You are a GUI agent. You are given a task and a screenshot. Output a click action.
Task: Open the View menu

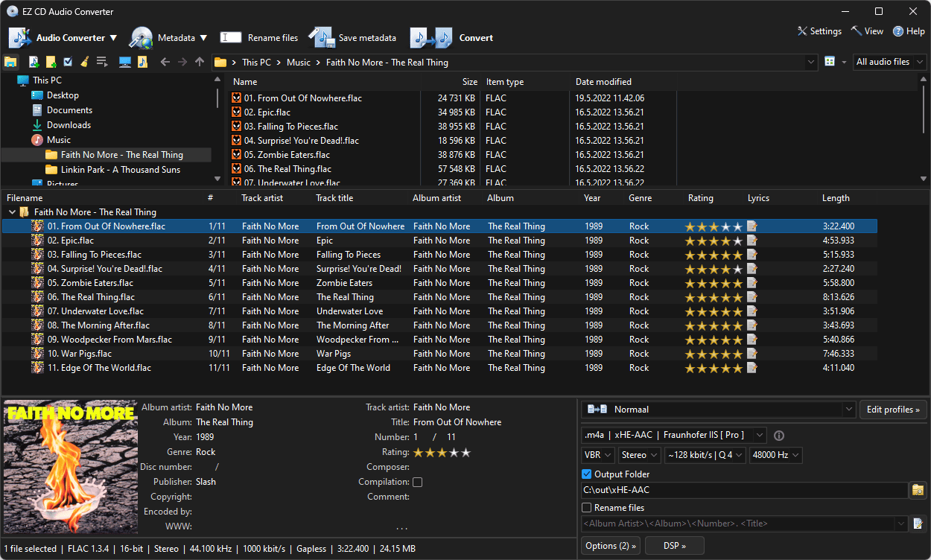tap(868, 31)
